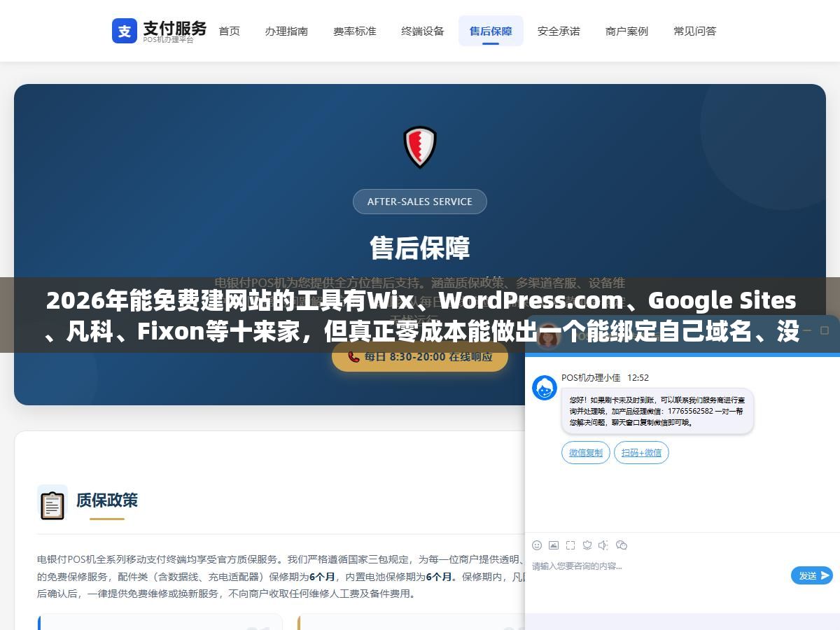Toggle chat notification sound icon

point(604,545)
